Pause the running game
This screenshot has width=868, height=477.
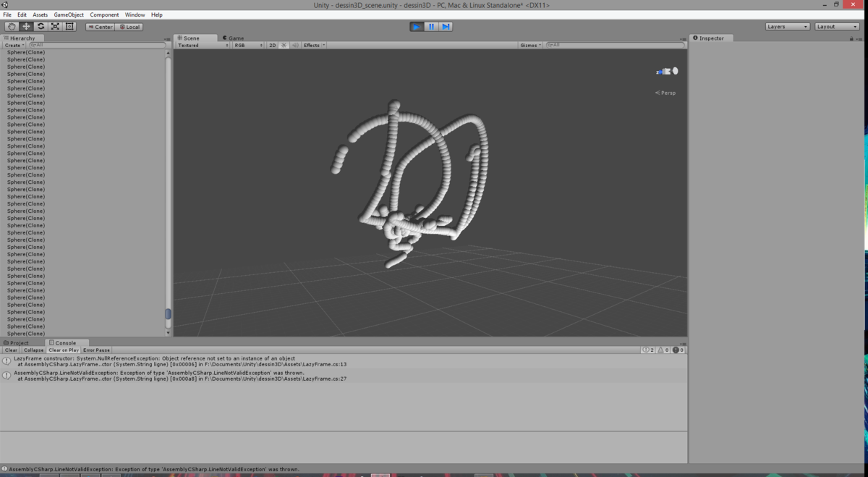click(431, 27)
